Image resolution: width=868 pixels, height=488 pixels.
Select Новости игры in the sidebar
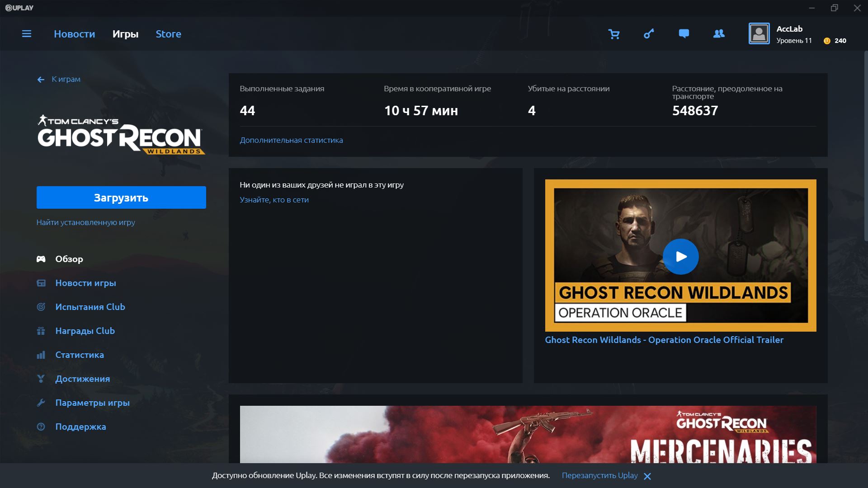(x=85, y=283)
